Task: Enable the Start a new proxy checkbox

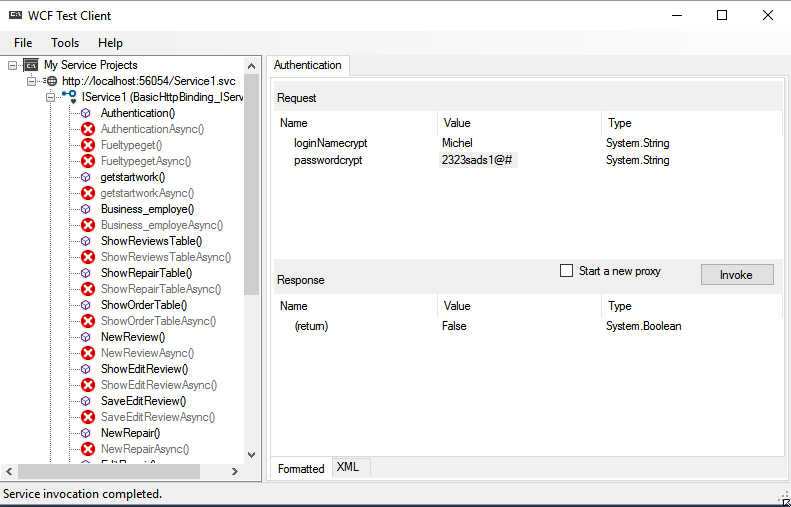Action: pyautogui.click(x=567, y=271)
